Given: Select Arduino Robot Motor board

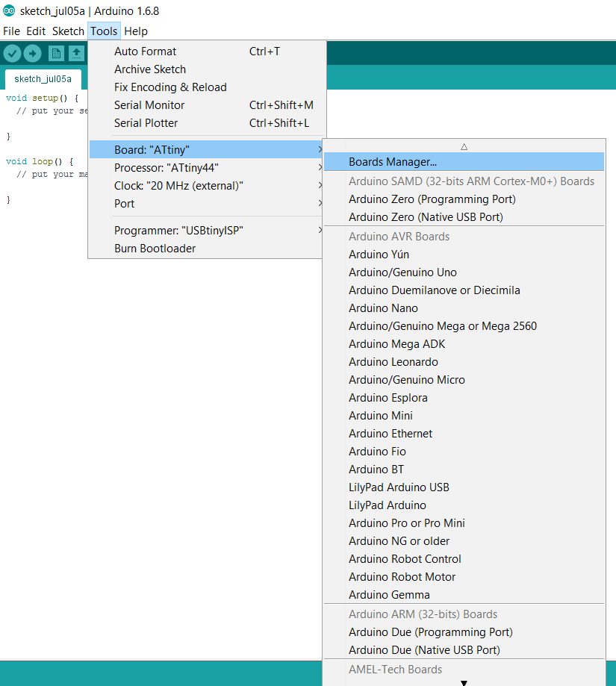Looking at the screenshot, I should tap(464, 577).
